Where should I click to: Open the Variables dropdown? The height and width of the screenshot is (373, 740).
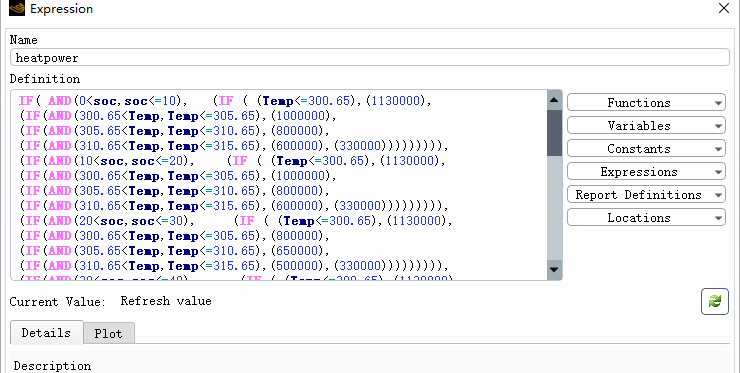pos(646,126)
